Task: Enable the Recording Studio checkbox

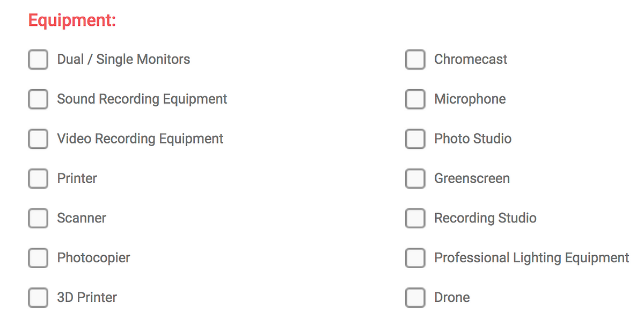Action: tap(415, 218)
